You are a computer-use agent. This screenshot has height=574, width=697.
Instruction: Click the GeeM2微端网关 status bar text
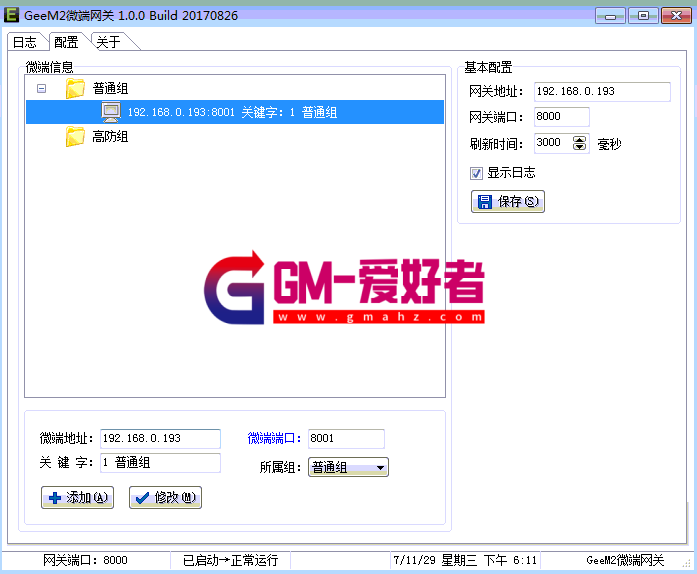[x=625, y=560]
